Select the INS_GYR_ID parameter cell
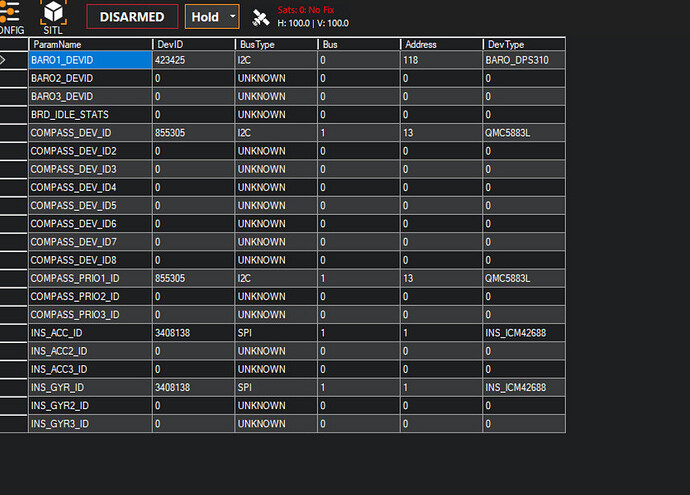690x495 pixels. pyautogui.click(x=90, y=388)
